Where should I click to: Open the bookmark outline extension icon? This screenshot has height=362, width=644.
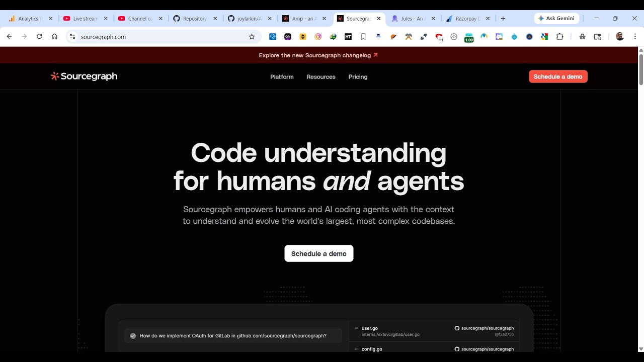(363, 37)
